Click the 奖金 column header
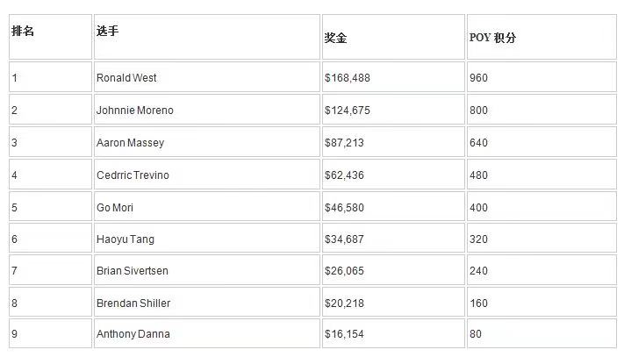The image size is (624, 364). [x=393, y=37]
